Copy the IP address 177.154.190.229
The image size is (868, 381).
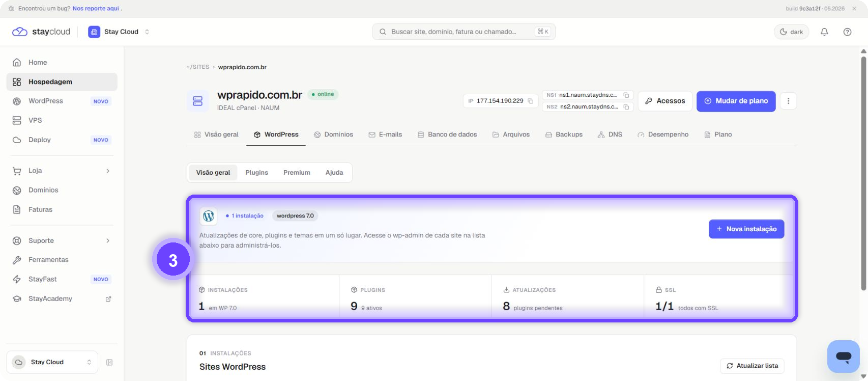click(530, 101)
